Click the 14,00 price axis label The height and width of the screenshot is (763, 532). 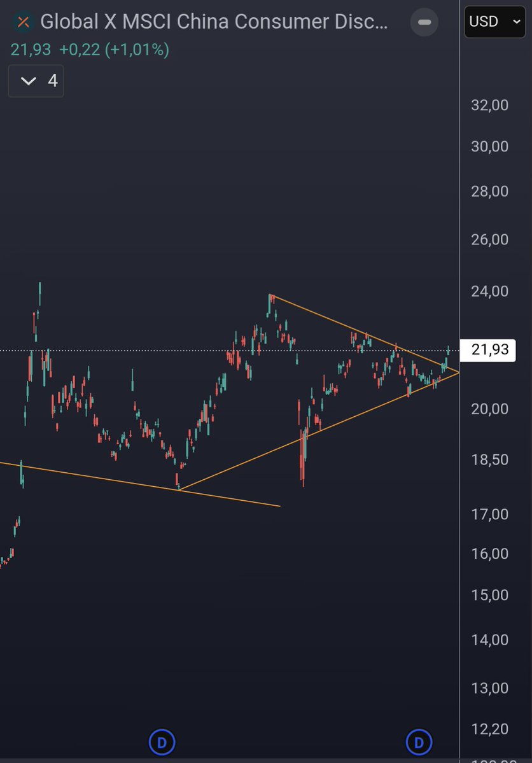(x=489, y=640)
